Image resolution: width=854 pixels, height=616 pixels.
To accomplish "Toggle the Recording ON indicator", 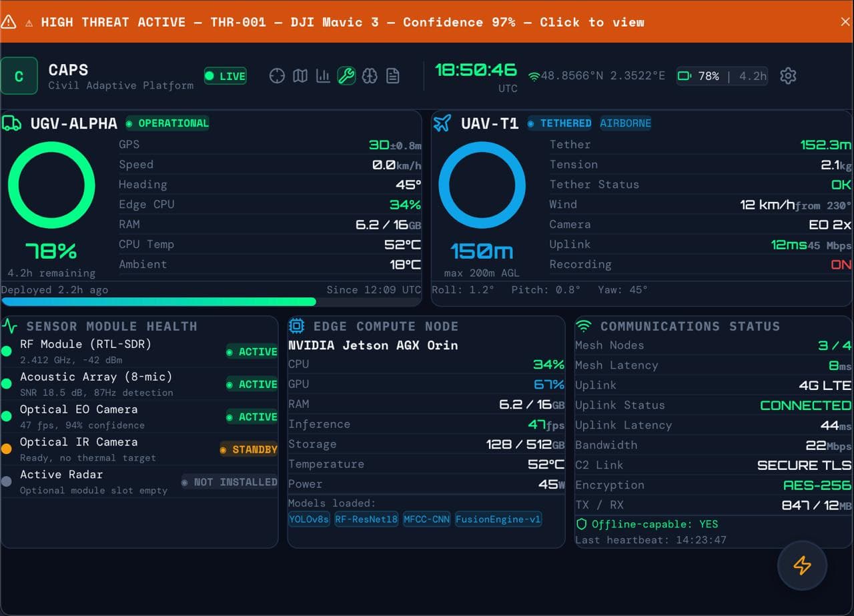I will coord(841,265).
